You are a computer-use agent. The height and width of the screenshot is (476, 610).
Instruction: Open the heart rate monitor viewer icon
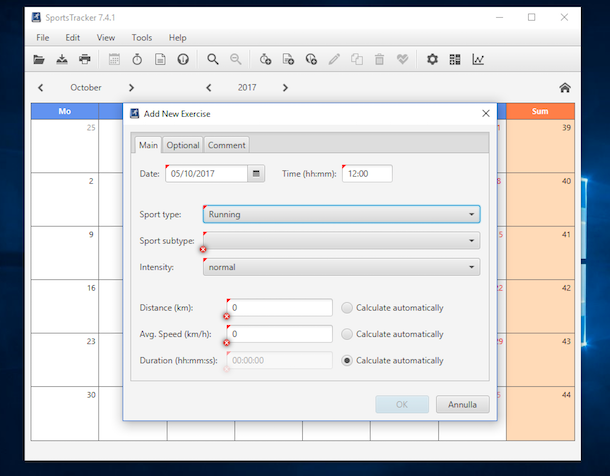[403, 60]
